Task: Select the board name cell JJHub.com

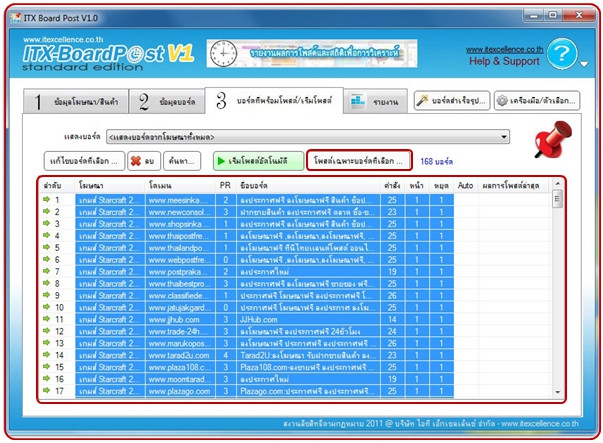Action: pos(308,319)
